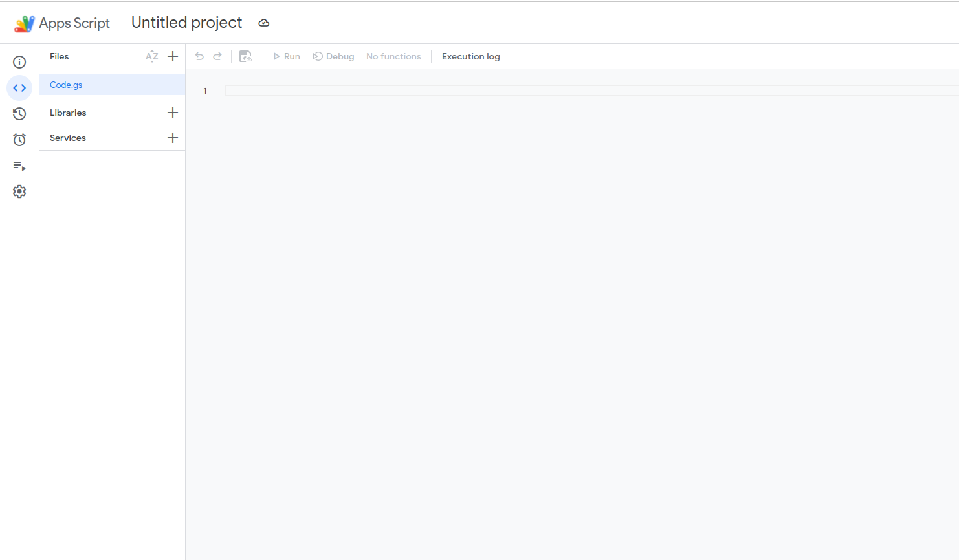Select the Editor code icon
This screenshot has height=560, width=959.
coord(19,88)
